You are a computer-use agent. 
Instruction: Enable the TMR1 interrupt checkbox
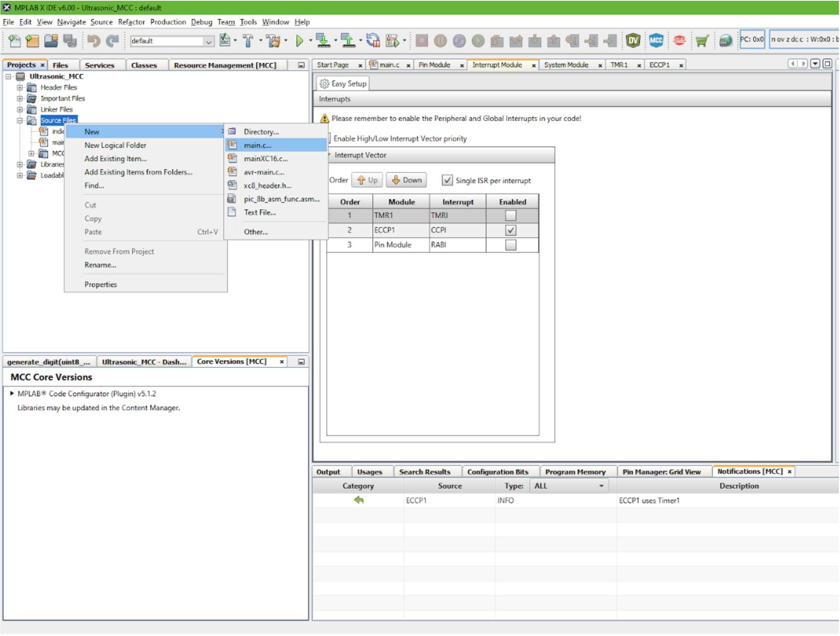click(x=510, y=215)
